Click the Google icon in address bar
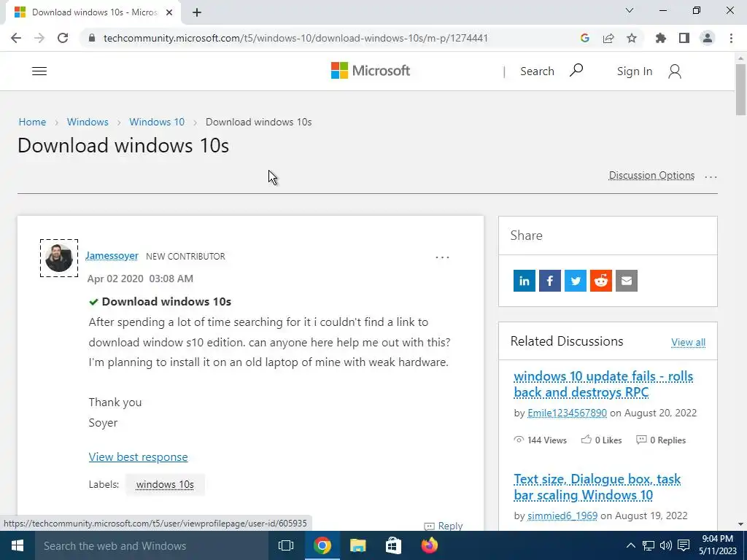747x560 pixels. [585, 38]
